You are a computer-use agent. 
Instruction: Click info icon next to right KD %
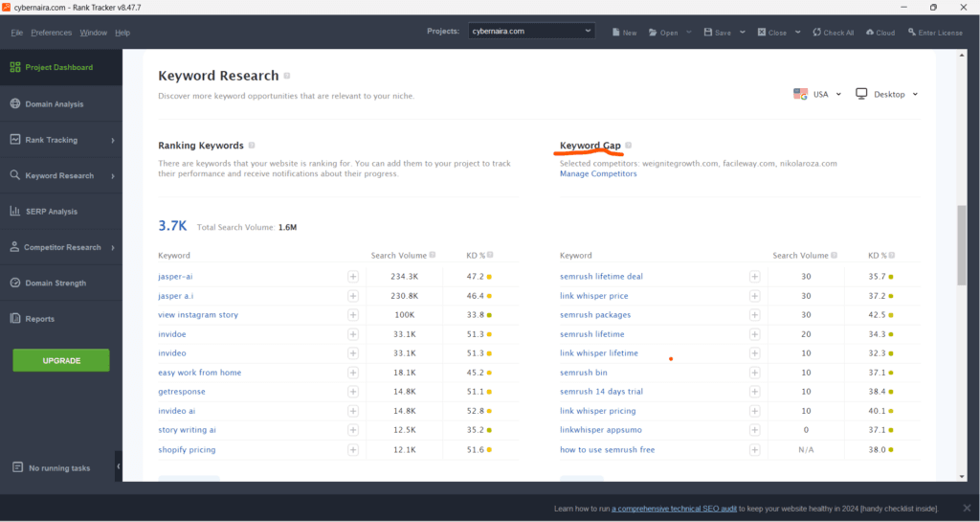(x=891, y=255)
